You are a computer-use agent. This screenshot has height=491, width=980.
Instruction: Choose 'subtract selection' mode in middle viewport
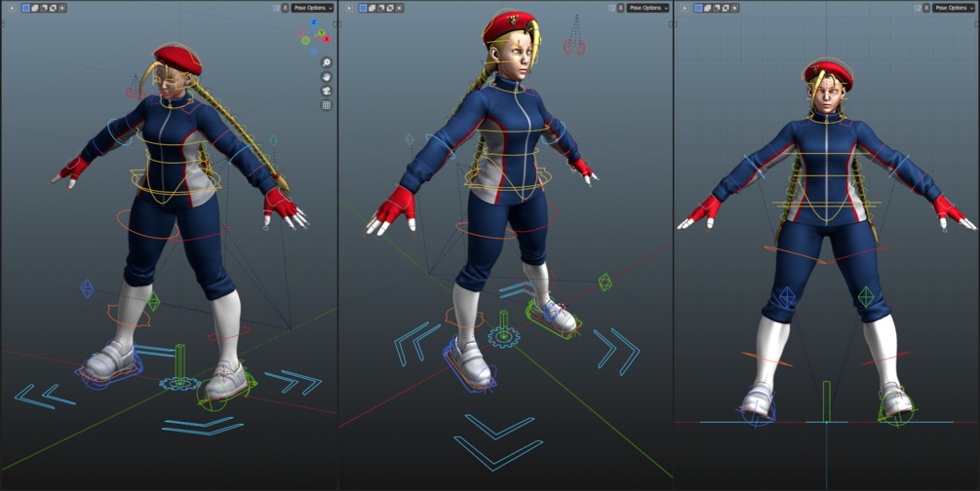380,8
